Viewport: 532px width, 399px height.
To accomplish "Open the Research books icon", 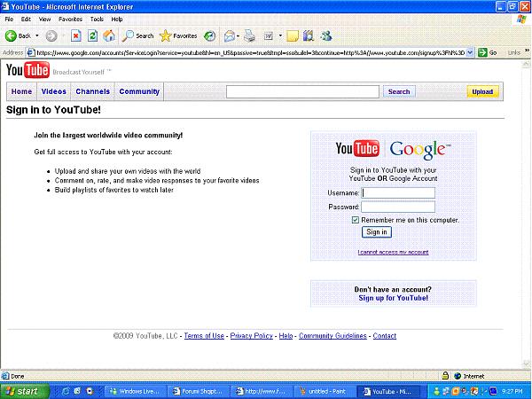I will [x=309, y=35].
